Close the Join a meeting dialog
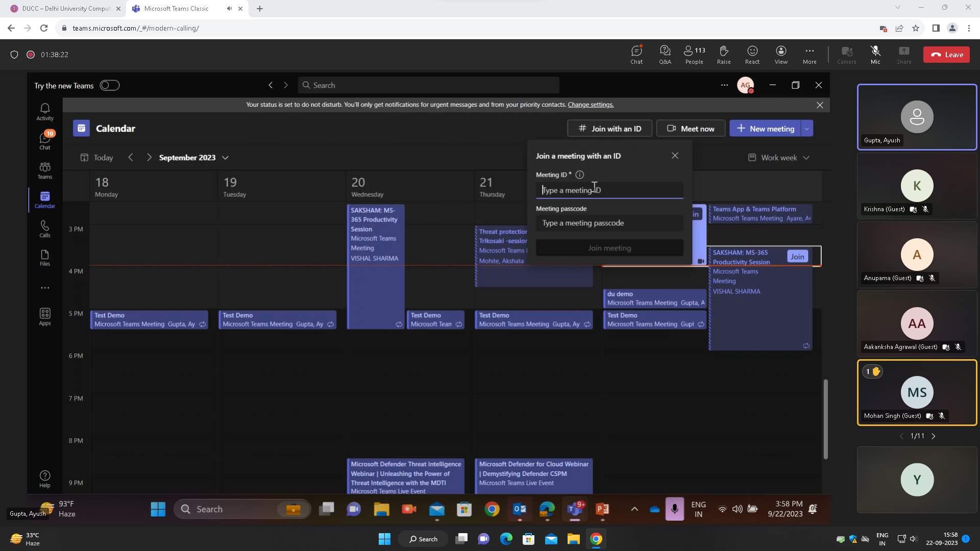980x551 pixels. click(675, 156)
